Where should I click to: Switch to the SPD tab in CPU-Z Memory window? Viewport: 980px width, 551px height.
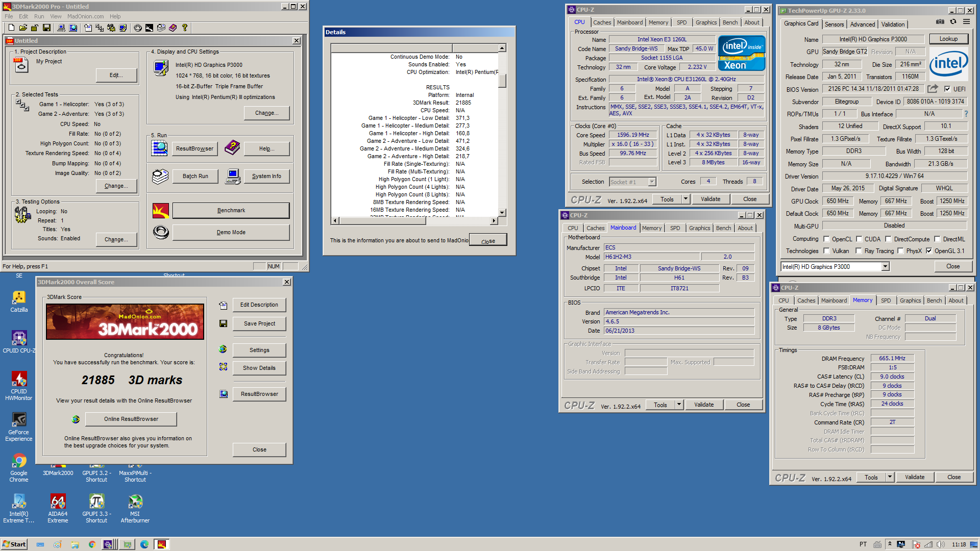click(x=886, y=300)
